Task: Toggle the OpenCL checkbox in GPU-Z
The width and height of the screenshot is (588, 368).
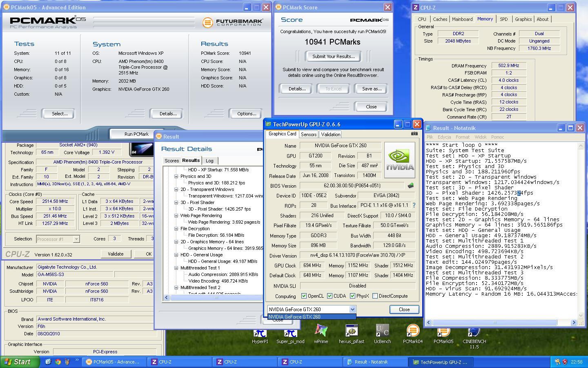Action: tap(304, 296)
